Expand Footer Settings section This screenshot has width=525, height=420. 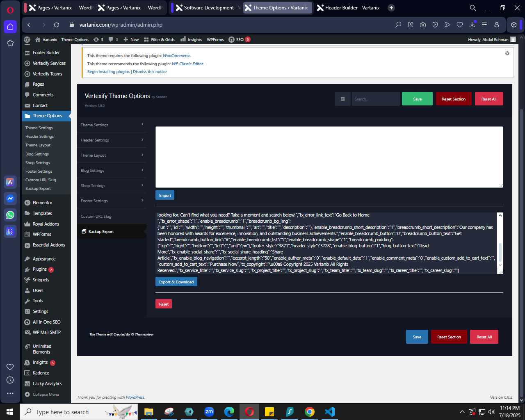(x=112, y=201)
